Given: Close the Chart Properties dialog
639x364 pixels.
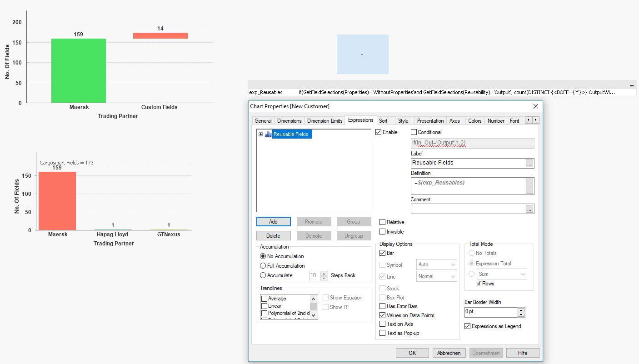Looking at the screenshot, I should pyautogui.click(x=535, y=106).
